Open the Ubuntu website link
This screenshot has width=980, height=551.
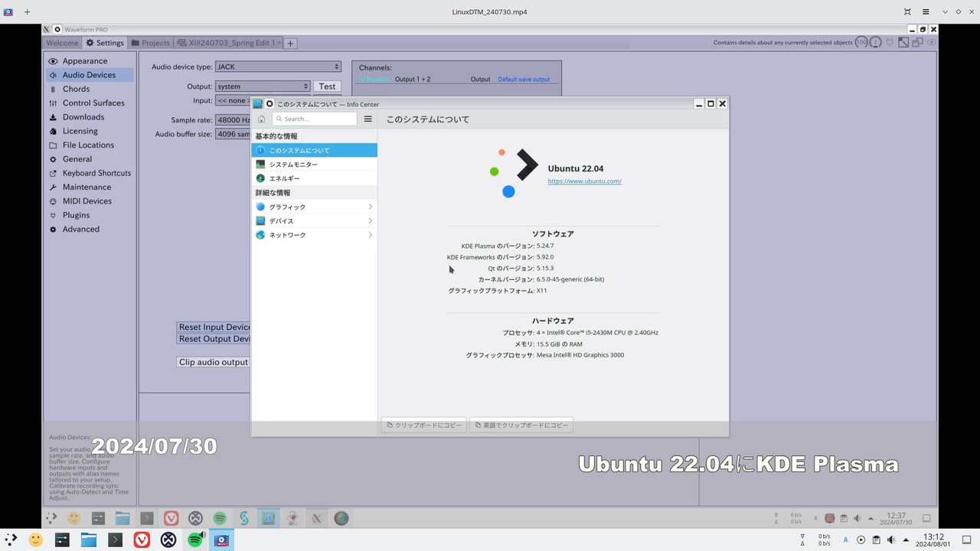tap(584, 181)
